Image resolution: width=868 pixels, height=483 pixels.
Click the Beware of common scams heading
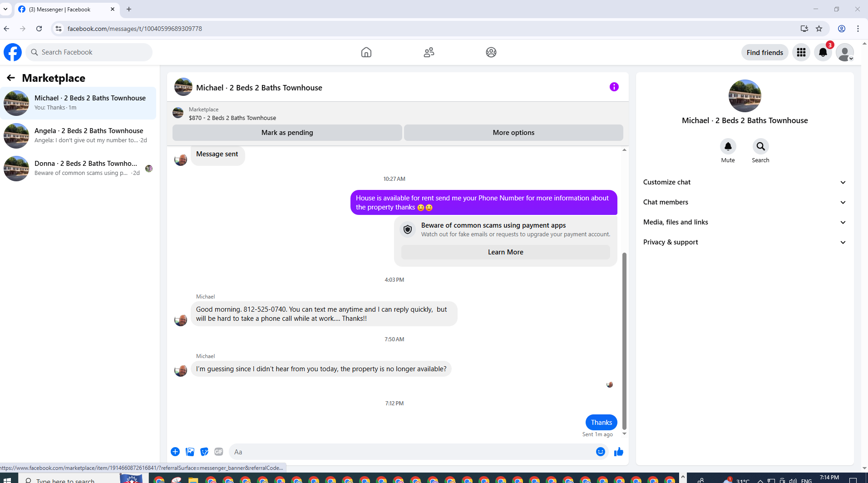point(493,225)
